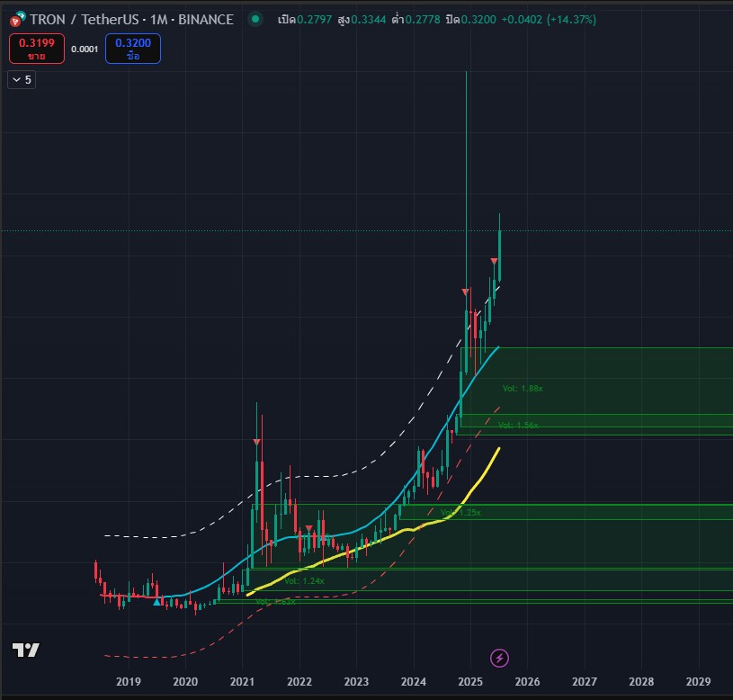Screen dimensions: 733x700
Task: Click the Vol: 1.88x zone label
Action: coord(523,388)
